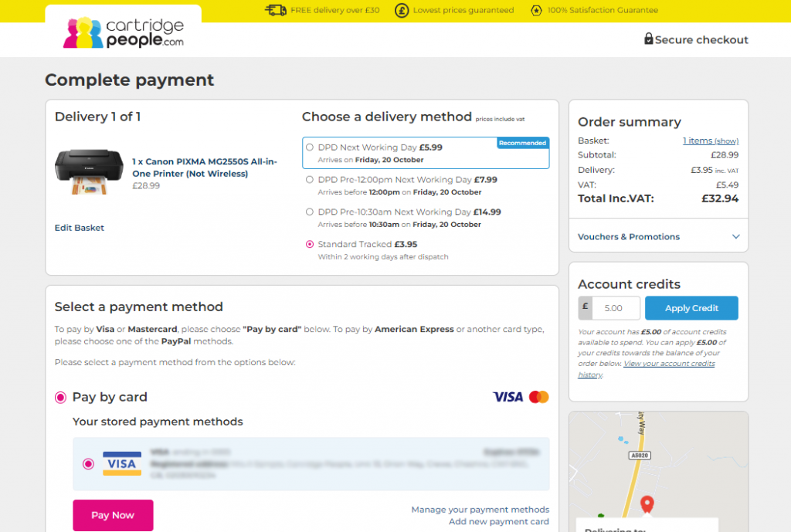Viewport: 791px width, 532px height.
Task: Open Canon PIXMA MG2550S product link
Action: [x=204, y=168]
